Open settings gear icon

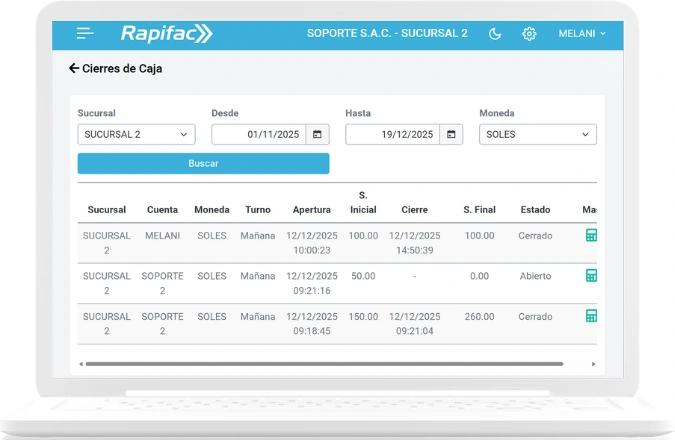529,34
